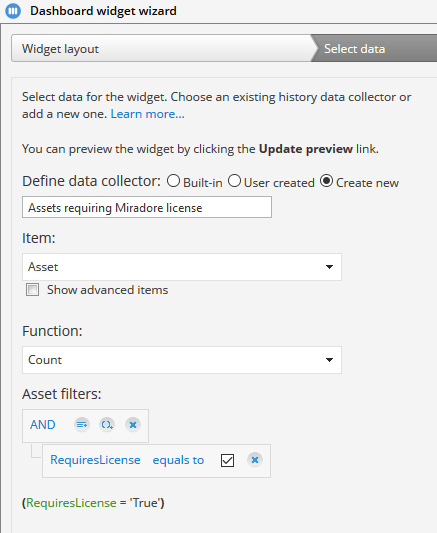437x533 pixels.
Task: Remove the RequiresLicense filter condition
Action: [x=255, y=460]
